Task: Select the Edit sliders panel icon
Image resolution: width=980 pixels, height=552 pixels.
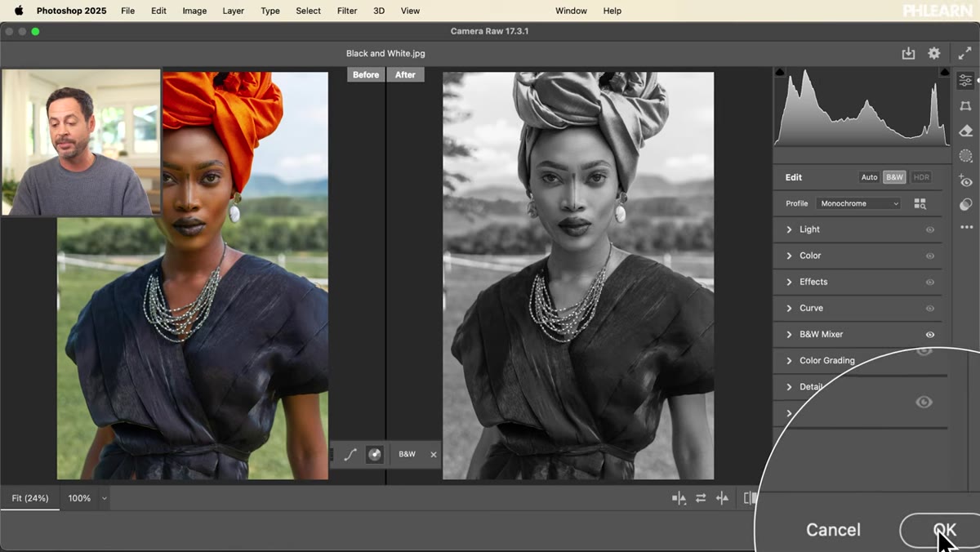Action: tap(966, 80)
